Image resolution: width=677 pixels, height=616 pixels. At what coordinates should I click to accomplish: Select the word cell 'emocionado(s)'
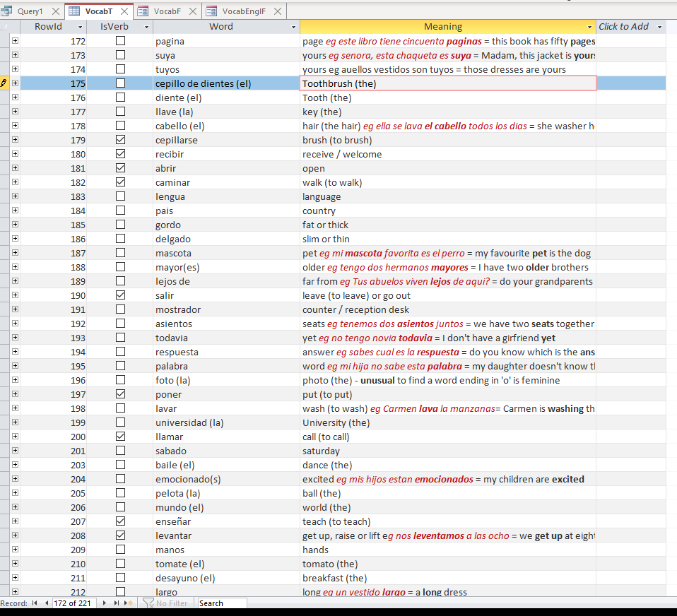(x=226, y=479)
